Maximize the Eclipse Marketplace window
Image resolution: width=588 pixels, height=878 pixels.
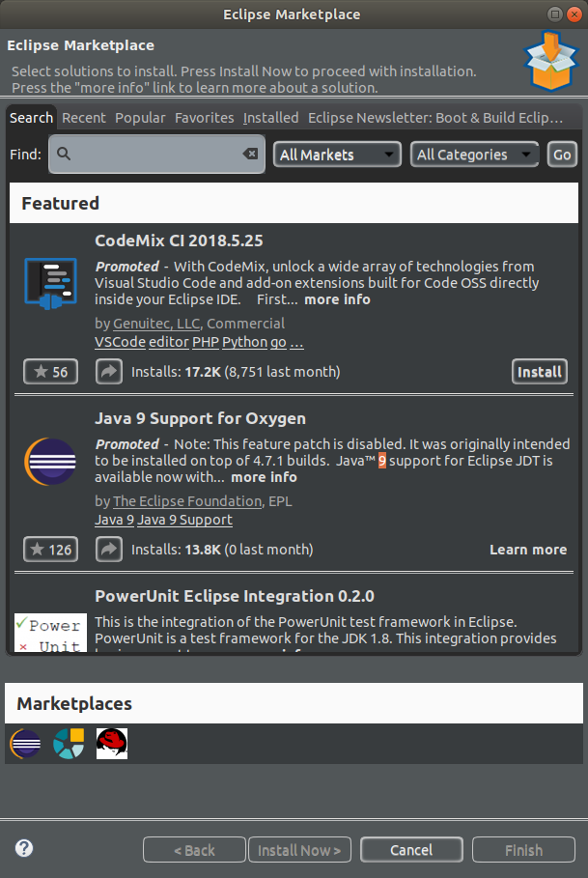(554, 14)
